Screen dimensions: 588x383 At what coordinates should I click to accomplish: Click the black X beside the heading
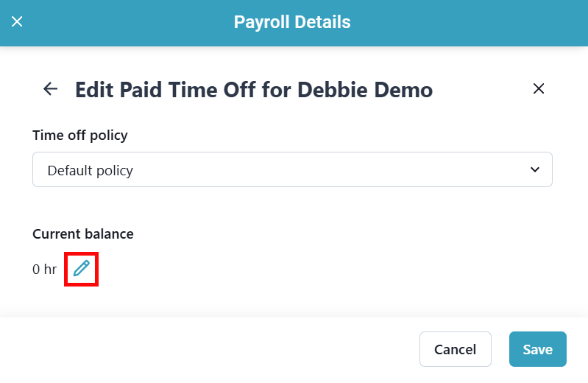coord(539,89)
